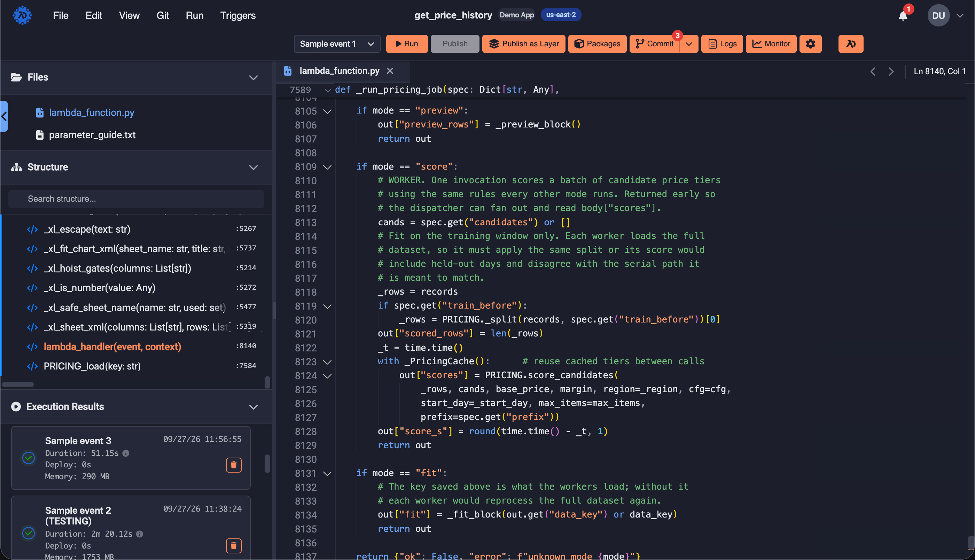Delete Sample event 2 (TESTING) result
This screenshot has height=560, width=975.
click(233, 545)
